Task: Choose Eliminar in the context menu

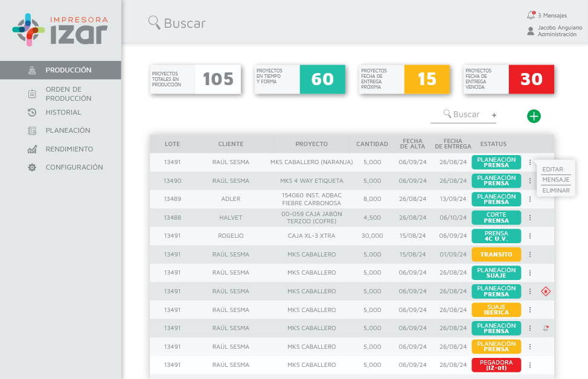Action: coord(555,190)
